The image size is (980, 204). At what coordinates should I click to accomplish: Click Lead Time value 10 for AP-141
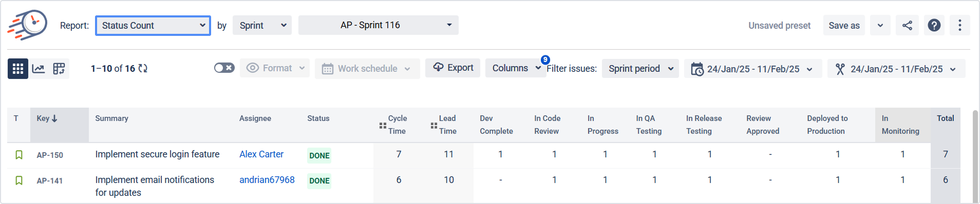point(449,180)
